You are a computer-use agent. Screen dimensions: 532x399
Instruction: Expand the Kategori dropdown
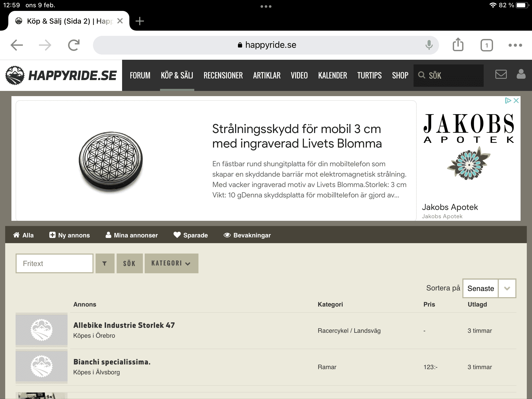coord(171,263)
